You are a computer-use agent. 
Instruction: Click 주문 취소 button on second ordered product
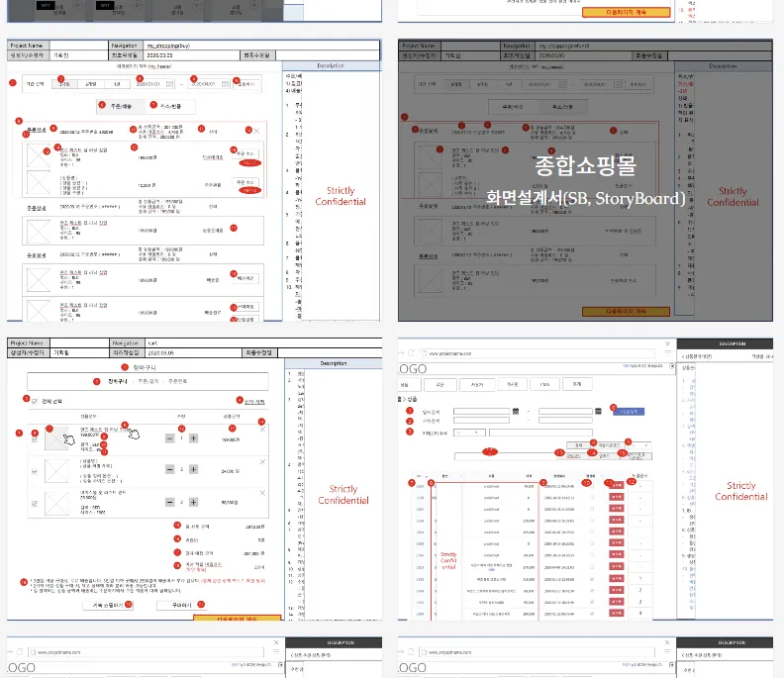245,182
